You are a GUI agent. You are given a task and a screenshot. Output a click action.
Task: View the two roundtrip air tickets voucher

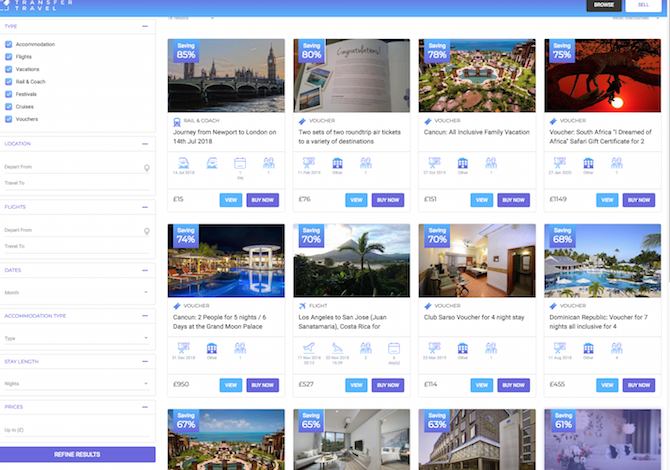pos(356,200)
